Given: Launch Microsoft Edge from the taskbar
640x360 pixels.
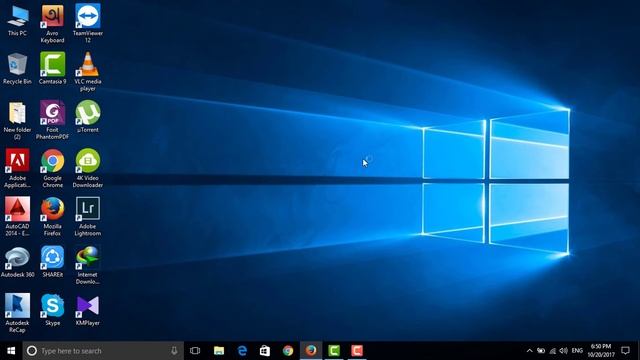Looking at the screenshot, I should [x=242, y=351].
